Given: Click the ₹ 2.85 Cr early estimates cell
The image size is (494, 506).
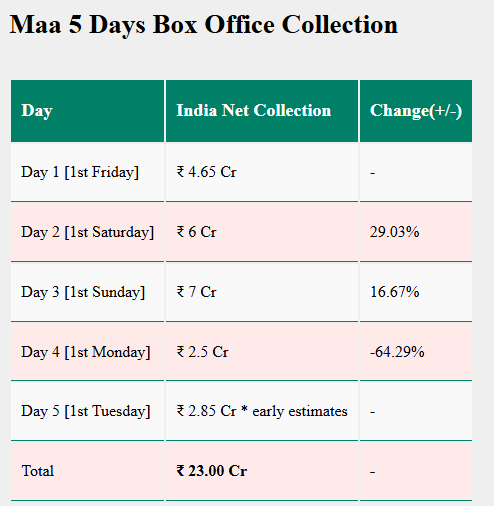Looking at the screenshot, I should pos(262,411).
